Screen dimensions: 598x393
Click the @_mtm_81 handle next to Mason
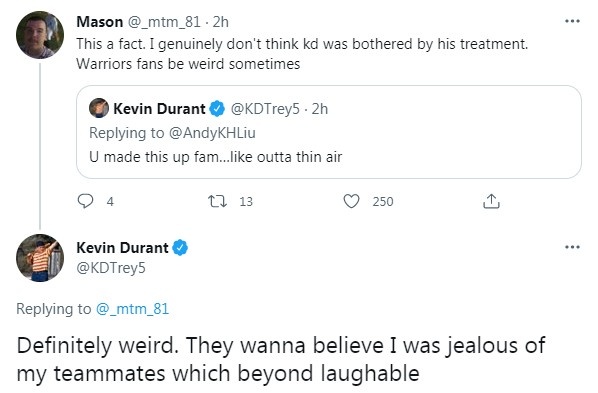164,22
